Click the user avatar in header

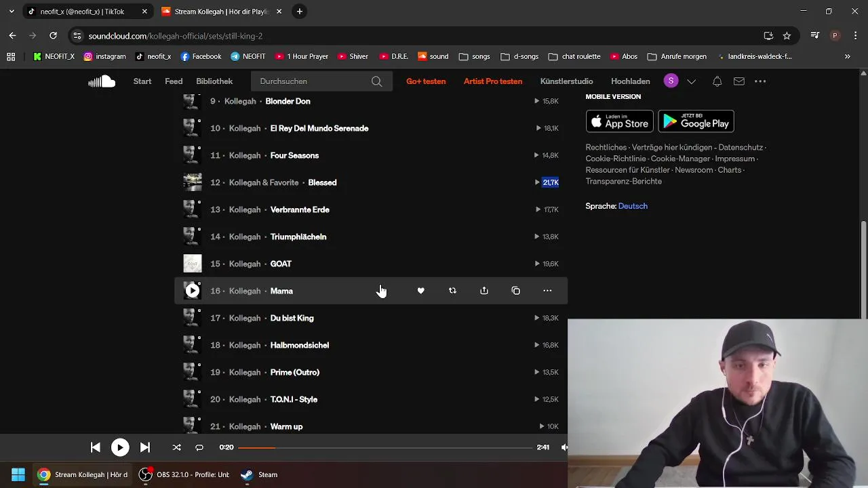tap(671, 81)
